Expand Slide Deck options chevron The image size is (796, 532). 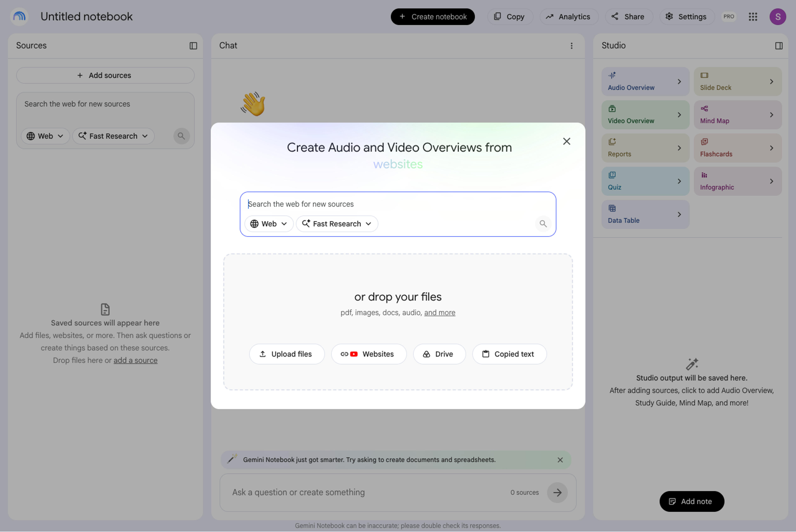coord(772,82)
